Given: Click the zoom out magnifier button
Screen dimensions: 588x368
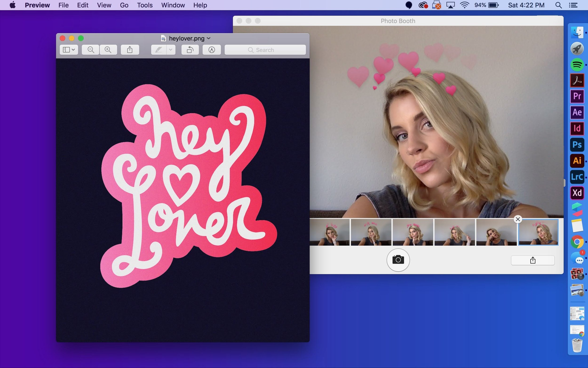Looking at the screenshot, I should coord(90,50).
